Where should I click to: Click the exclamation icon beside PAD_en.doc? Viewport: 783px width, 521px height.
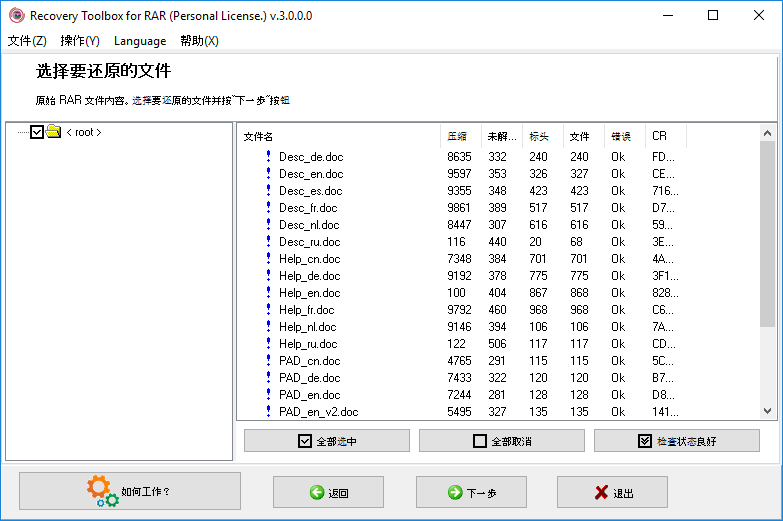pos(268,394)
